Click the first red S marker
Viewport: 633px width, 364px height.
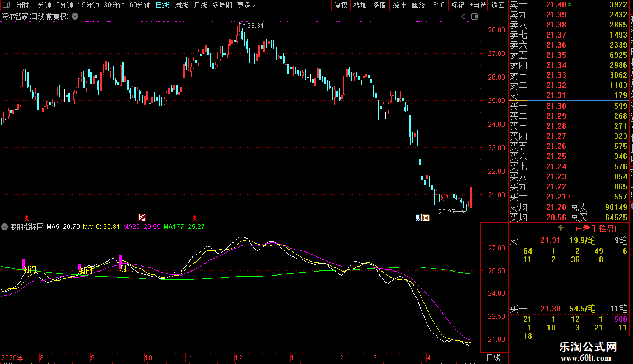coord(27,218)
